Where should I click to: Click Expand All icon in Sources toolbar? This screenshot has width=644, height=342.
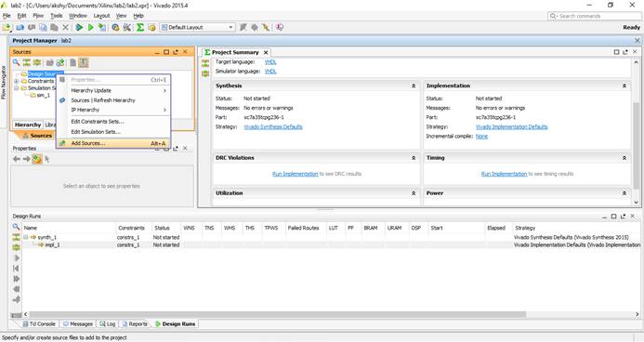pyautogui.click(x=37, y=62)
